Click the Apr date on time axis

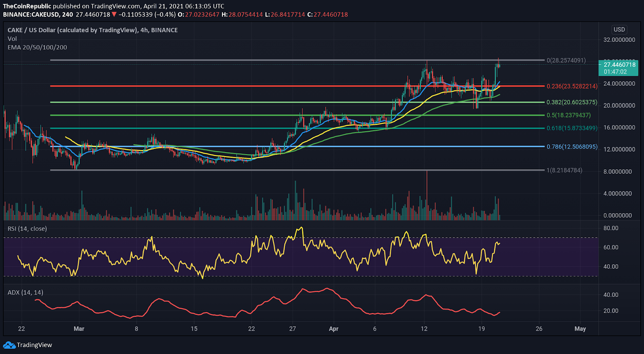coord(334,329)
